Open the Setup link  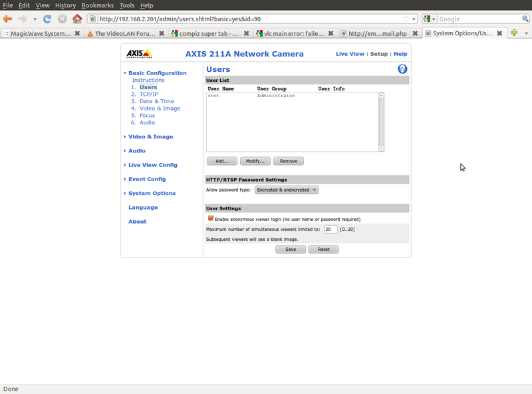[x=378, y=54]
